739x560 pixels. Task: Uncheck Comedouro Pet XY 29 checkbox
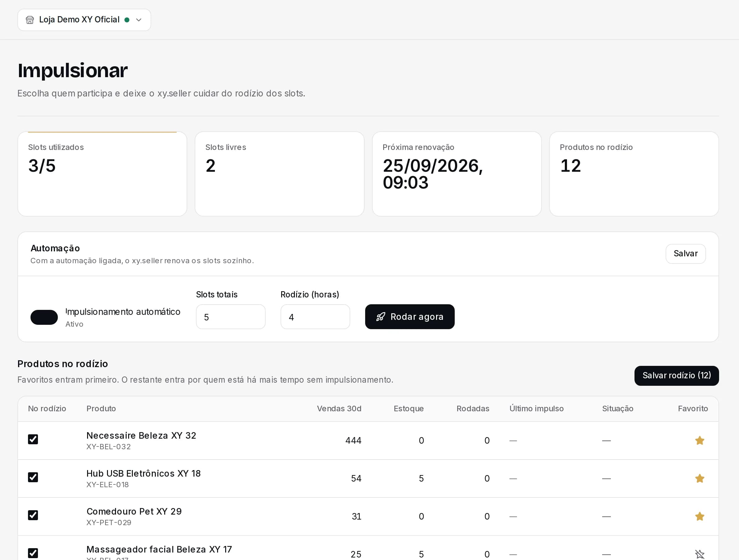pyautogui.click(x=33, y=515)
